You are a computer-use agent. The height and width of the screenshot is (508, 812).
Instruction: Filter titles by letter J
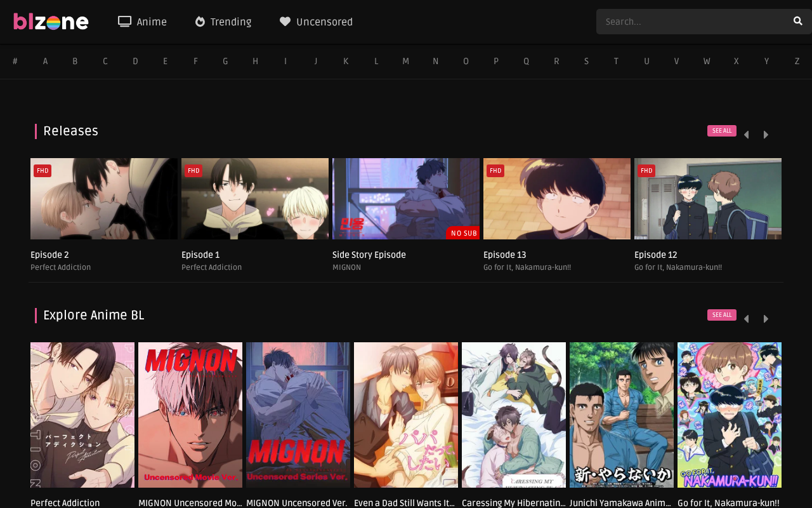315,62
